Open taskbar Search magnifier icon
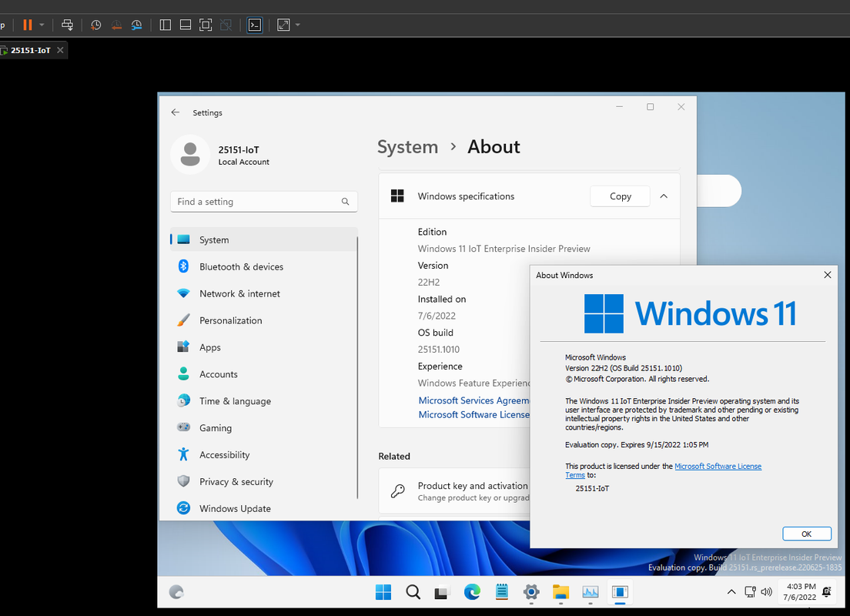Screen dimensions: 850x616 [x=413, y=592]
